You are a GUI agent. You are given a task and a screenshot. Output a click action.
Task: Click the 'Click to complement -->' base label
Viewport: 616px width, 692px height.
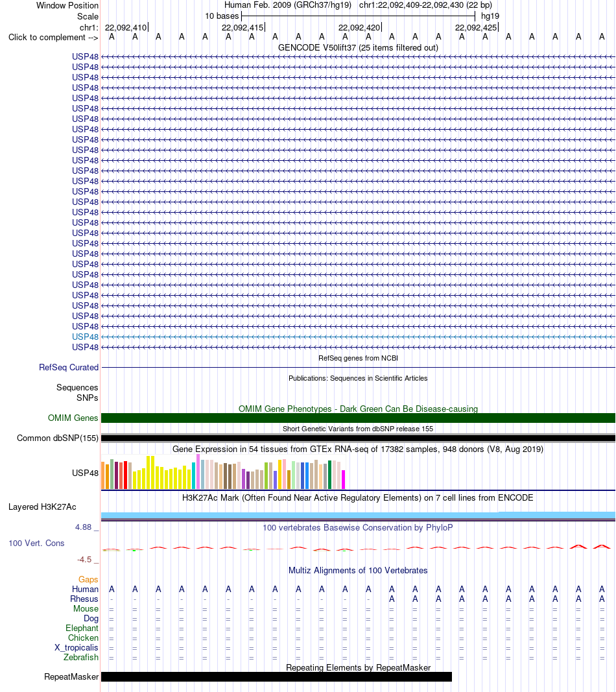[x=53, y=38]
